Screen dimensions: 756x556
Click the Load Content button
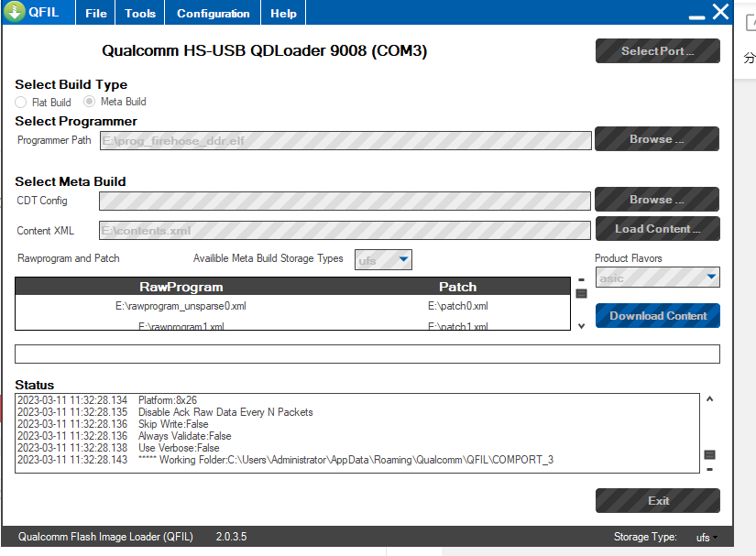(658, 228)
